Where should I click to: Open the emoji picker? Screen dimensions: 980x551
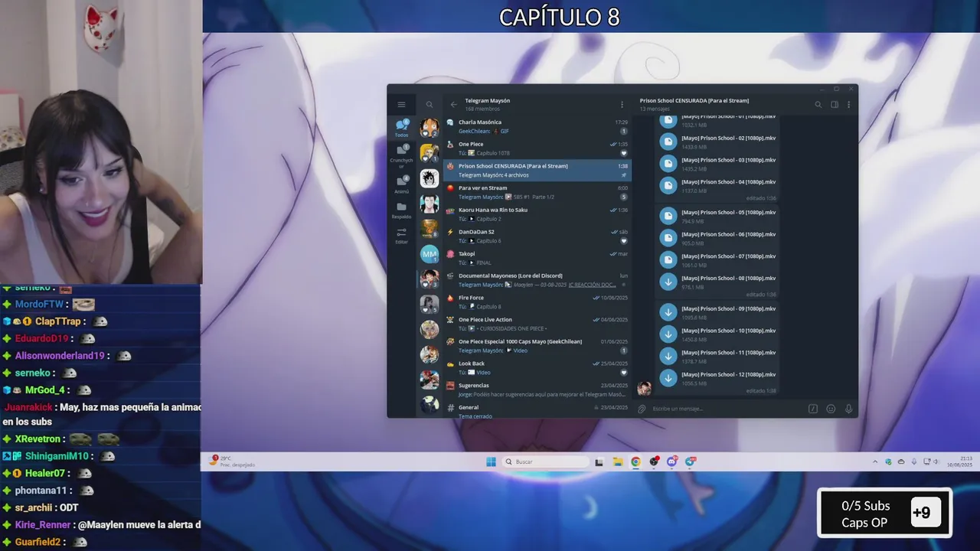[x=831, y=409]
